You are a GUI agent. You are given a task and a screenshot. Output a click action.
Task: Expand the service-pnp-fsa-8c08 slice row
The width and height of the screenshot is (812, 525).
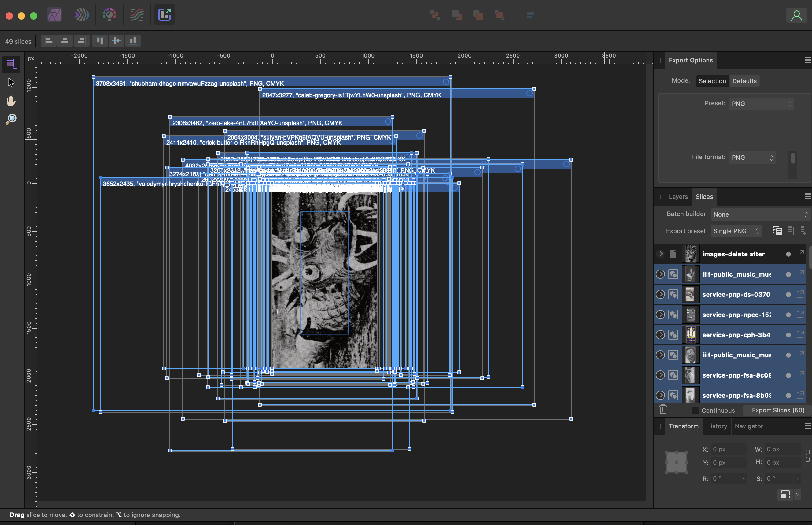point(660,375)
